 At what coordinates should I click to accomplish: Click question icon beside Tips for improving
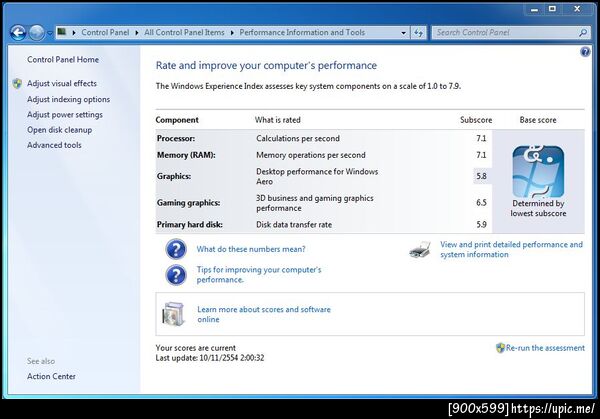(176, 275)
